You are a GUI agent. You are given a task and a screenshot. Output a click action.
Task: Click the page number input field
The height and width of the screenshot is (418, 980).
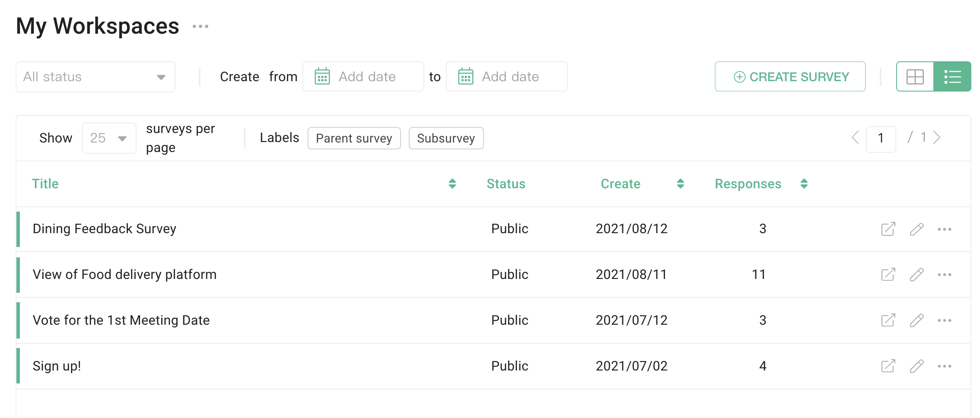pos(881,138)
